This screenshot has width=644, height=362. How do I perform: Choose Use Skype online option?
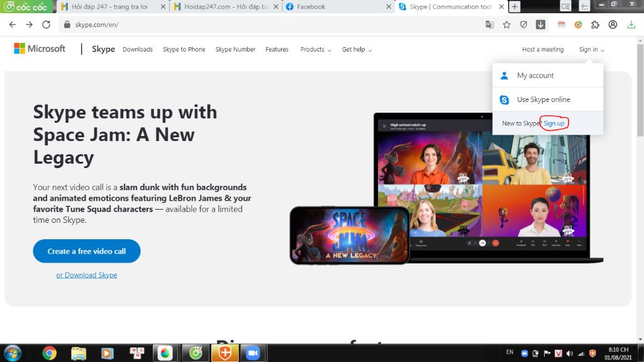(543, 99)
